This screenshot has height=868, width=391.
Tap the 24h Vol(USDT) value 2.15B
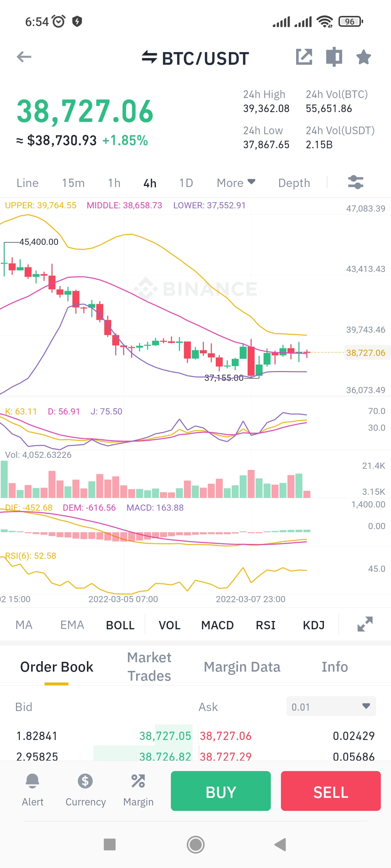[x=319, y=145]
